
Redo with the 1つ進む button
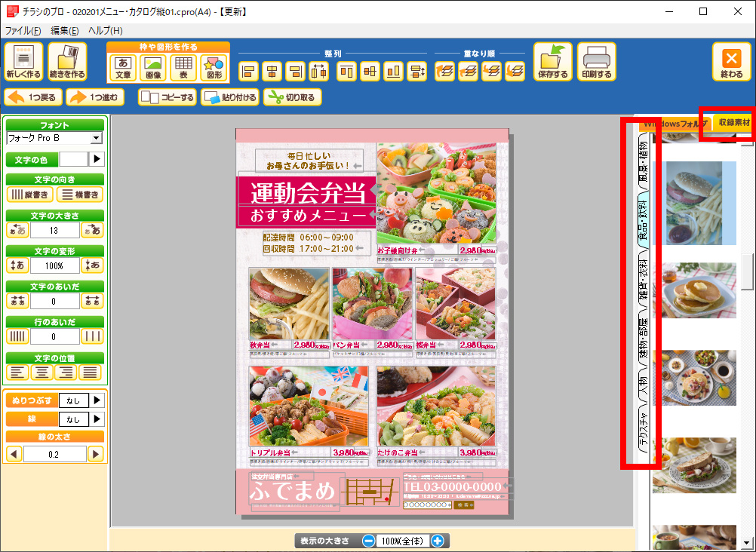(x=95, y=97)
